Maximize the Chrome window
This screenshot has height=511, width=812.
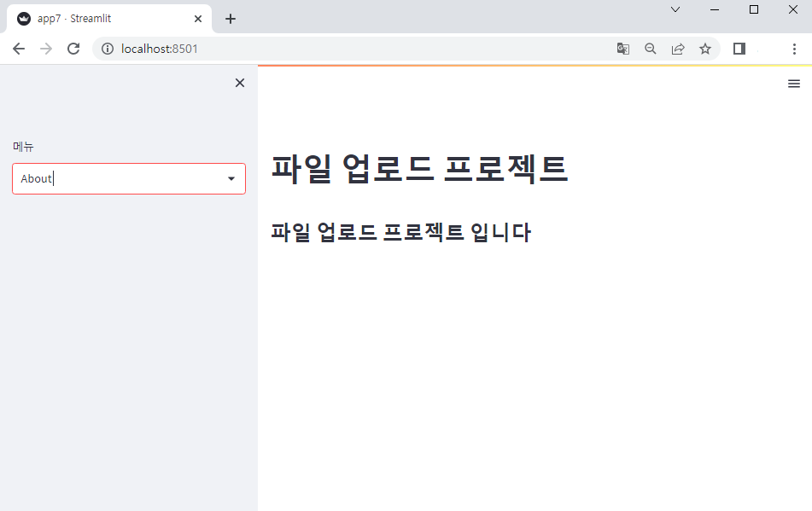(x=754, y=9)
